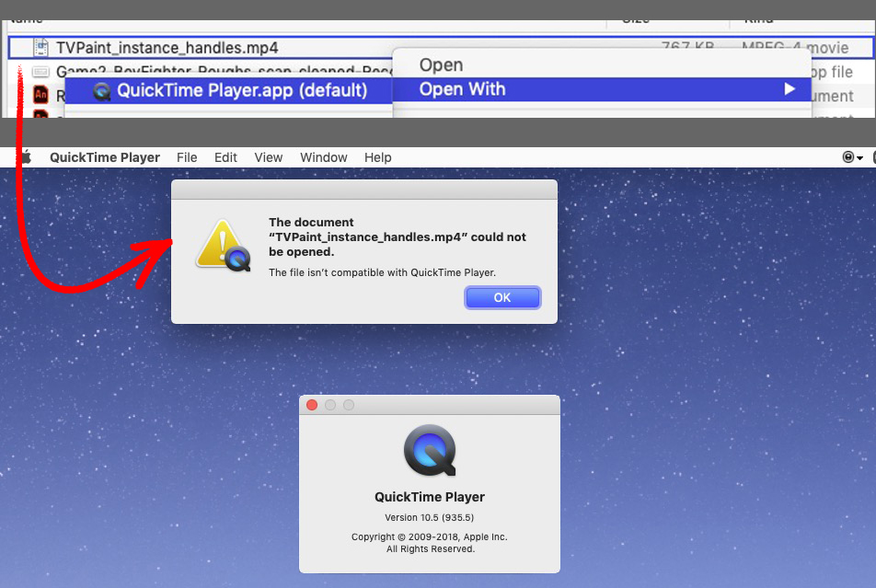The width and height of the screenshot is (876, 588).
Task: Click the warning icon in the error dialog
Action: point(224,246)
